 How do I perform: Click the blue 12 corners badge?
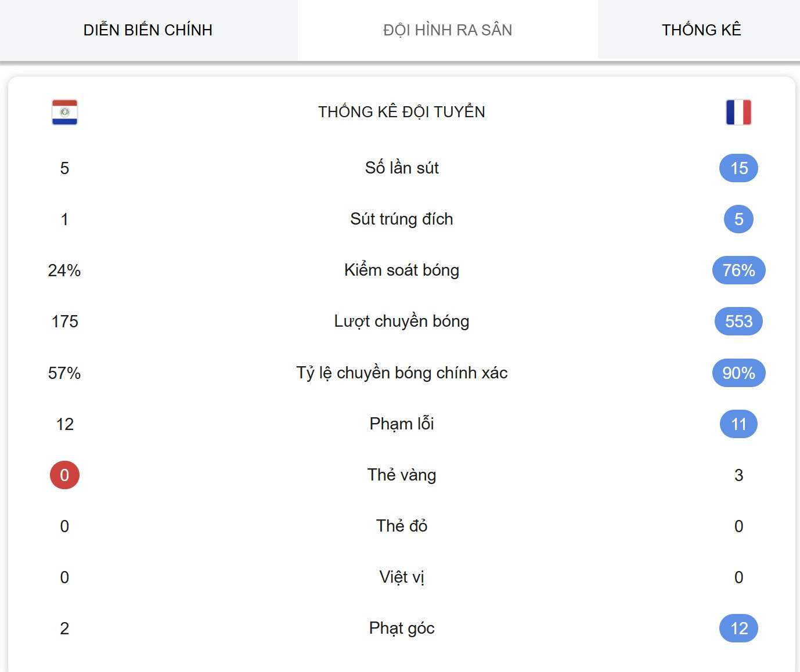[738, 628]
